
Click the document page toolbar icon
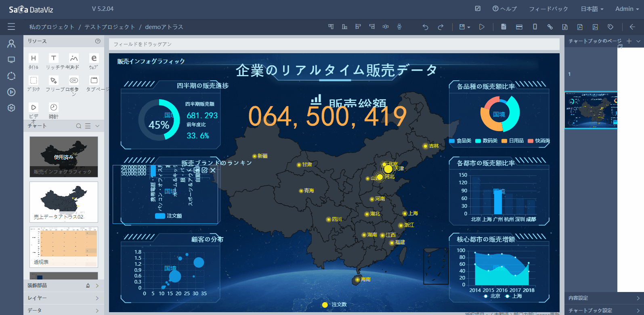pos(503,27)
